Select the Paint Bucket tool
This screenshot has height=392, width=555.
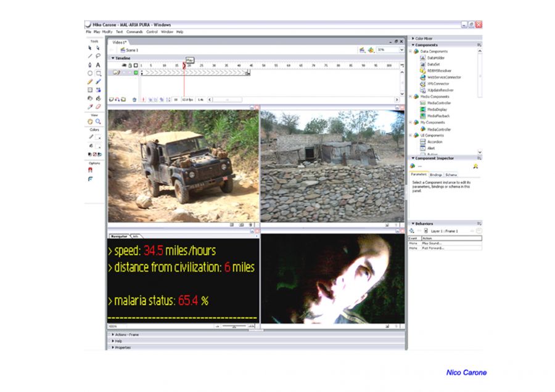click(x=98, y=99)
